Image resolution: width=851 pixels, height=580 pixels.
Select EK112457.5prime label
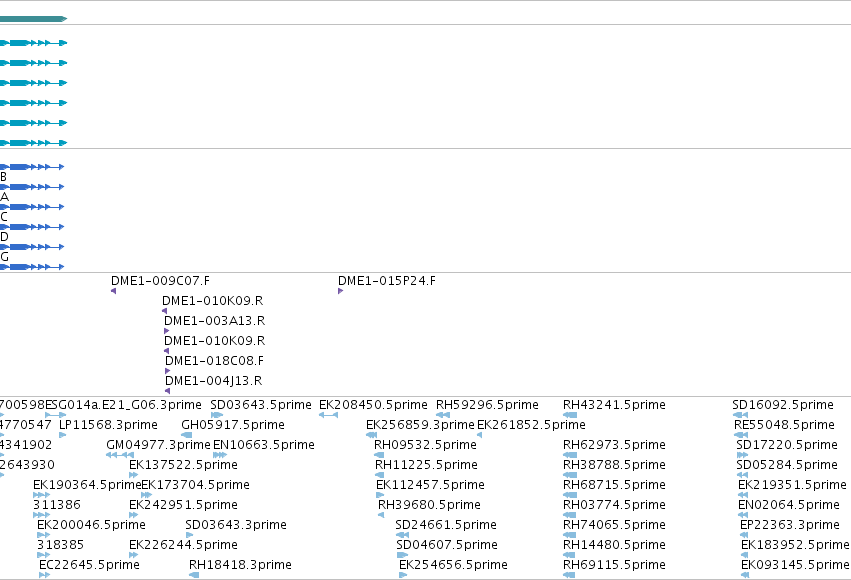pos(430,485)
